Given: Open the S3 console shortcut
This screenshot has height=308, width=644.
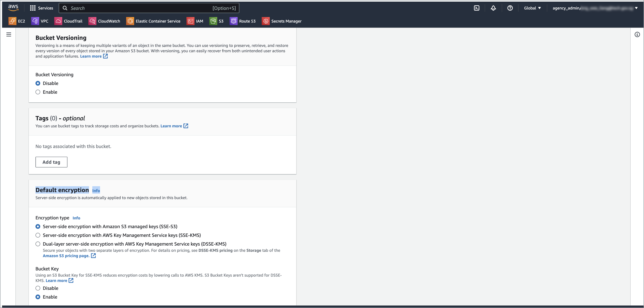Looking at the screenshot, I should pos(217,21).
